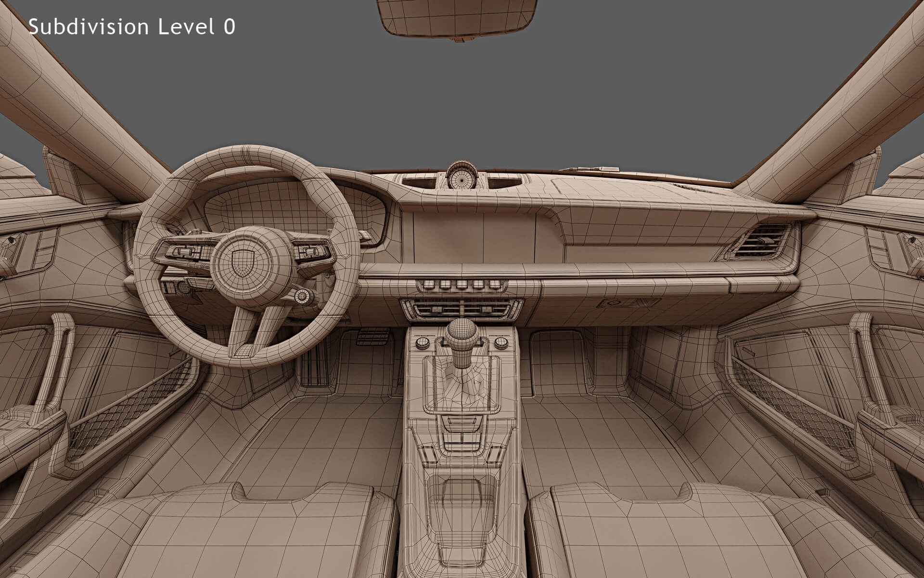Select the row of toggle switches below screen
The width and height of the screenshot is (924, 578).
pos(461,285)
